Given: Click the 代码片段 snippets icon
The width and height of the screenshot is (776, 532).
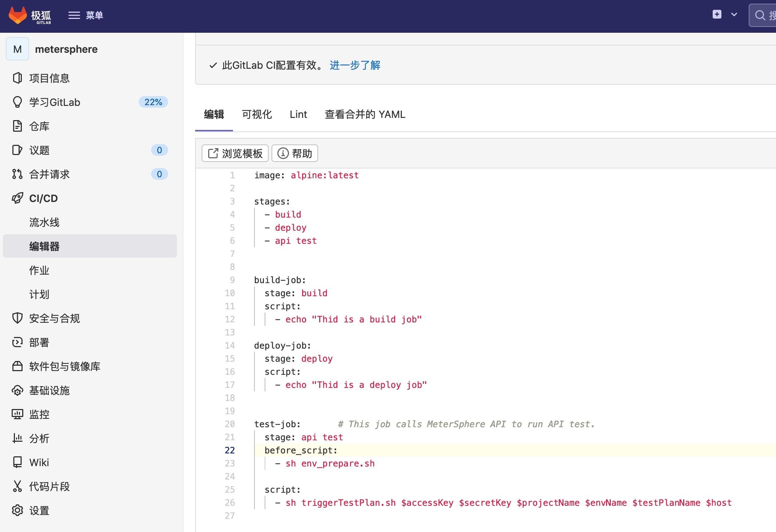Looking at the screenshot, I should click(17, 486).
